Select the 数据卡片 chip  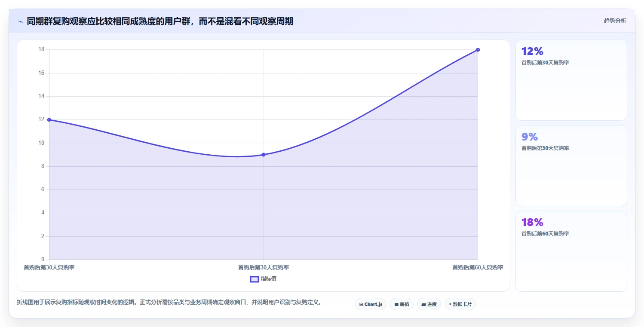coord(460,304)
